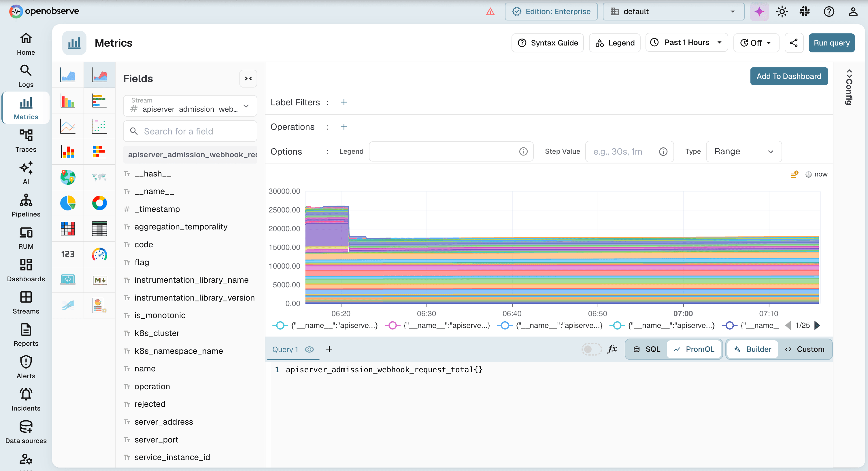Pick the heatmap chart icon
Screen dimensions: 868x471
coord(68,228)
